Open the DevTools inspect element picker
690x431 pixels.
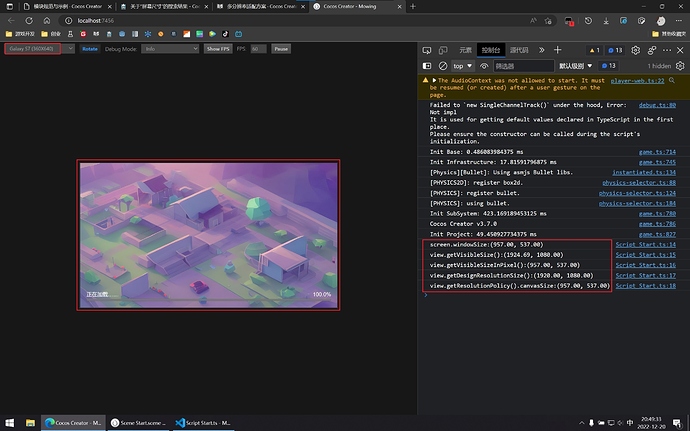pos(428,49)
